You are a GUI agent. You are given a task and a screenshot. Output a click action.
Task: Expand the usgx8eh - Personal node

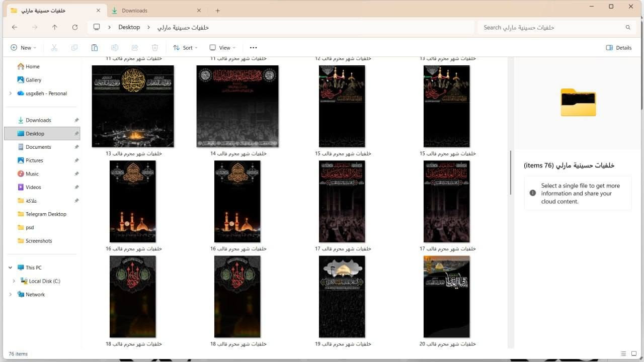(x=10, y=94)
